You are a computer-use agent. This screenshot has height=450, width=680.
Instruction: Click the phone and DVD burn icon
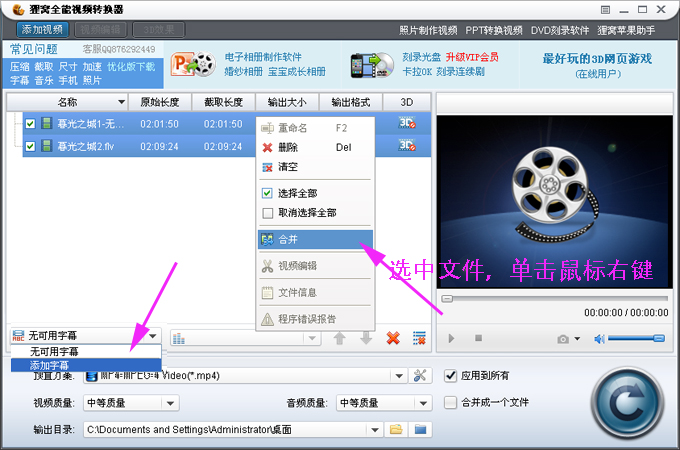372,65
